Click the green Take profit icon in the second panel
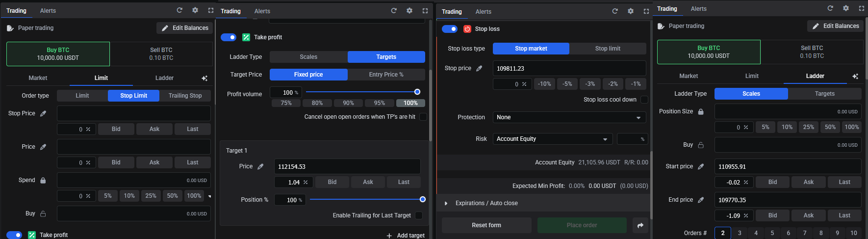Image resolution: width=868 pixels, height=239 pixels. (246, 37)
